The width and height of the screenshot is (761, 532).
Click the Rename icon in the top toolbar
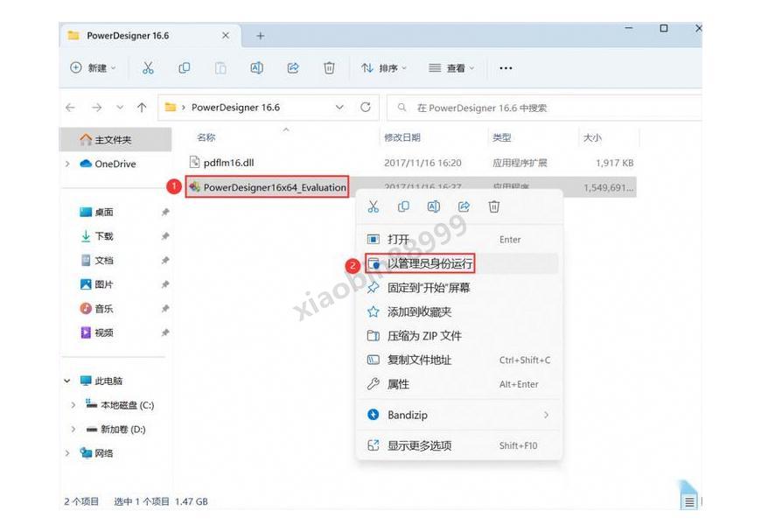pos(257,68)
